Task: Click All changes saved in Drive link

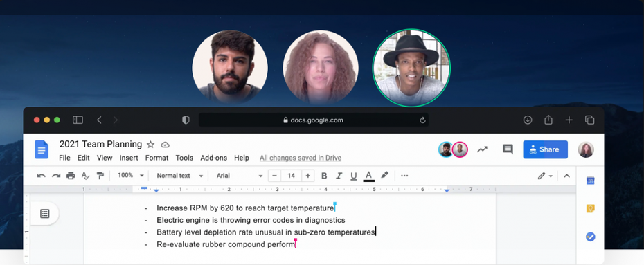Action: (301, 158)
